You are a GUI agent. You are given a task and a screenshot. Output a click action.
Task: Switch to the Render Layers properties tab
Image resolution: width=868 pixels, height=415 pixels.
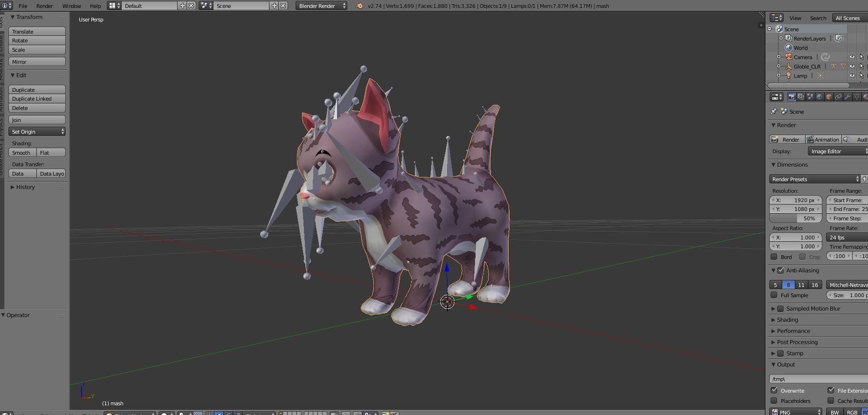pyautogui.click(x=801, y=97)
